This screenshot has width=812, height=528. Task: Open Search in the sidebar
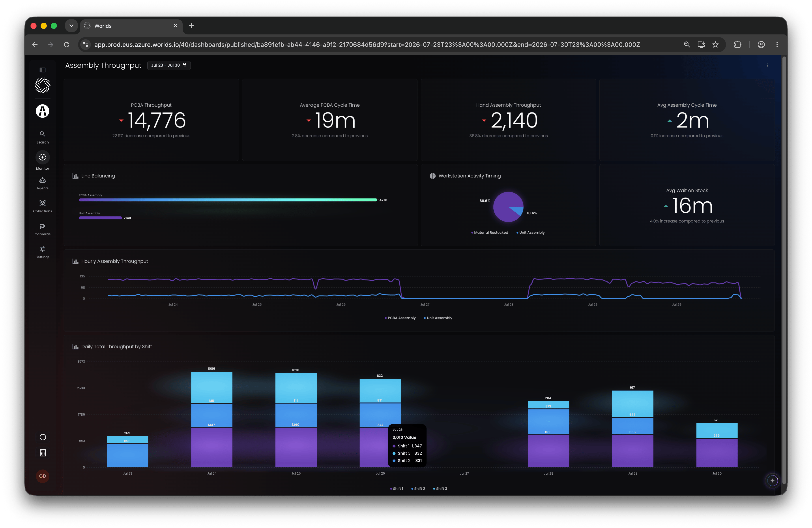coord(43,137)
